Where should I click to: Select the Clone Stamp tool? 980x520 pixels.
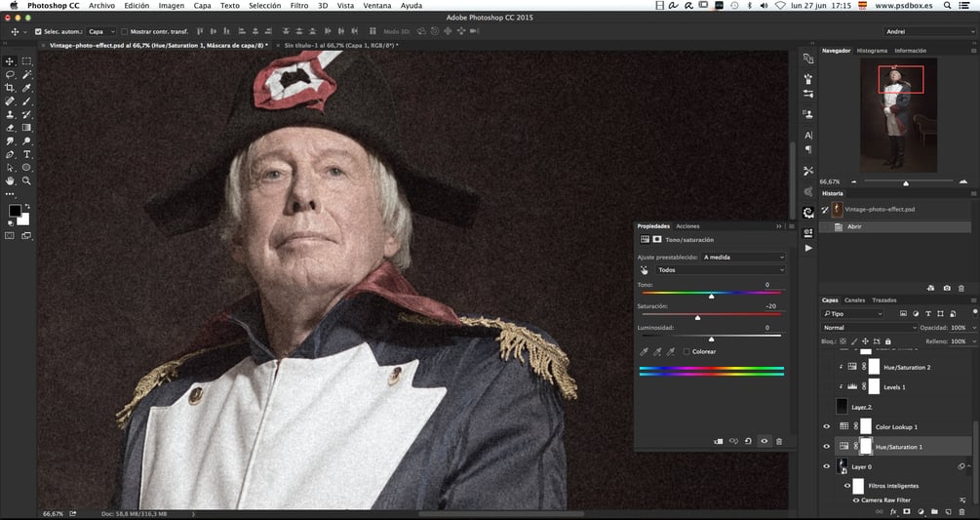(x=10, y=114)
